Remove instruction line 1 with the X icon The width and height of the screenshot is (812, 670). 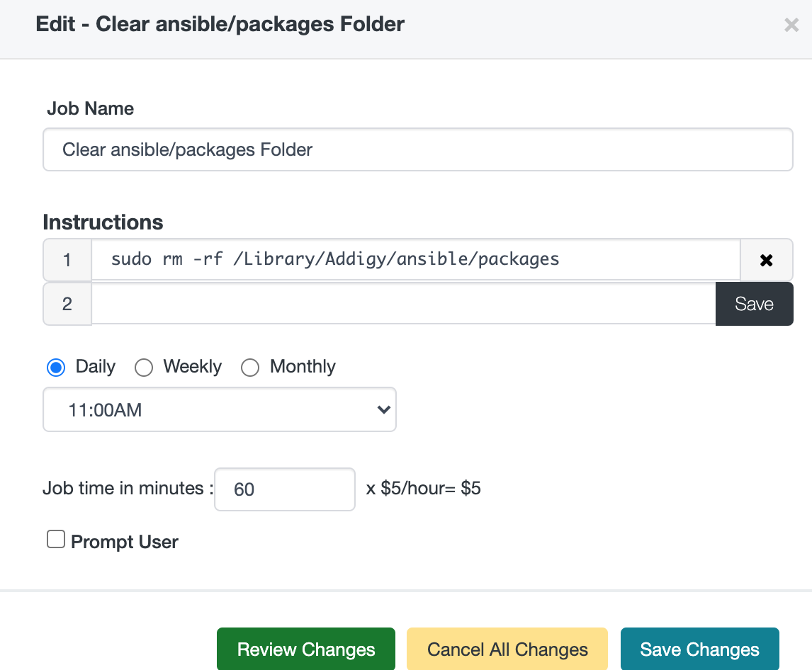click(766, 260)
